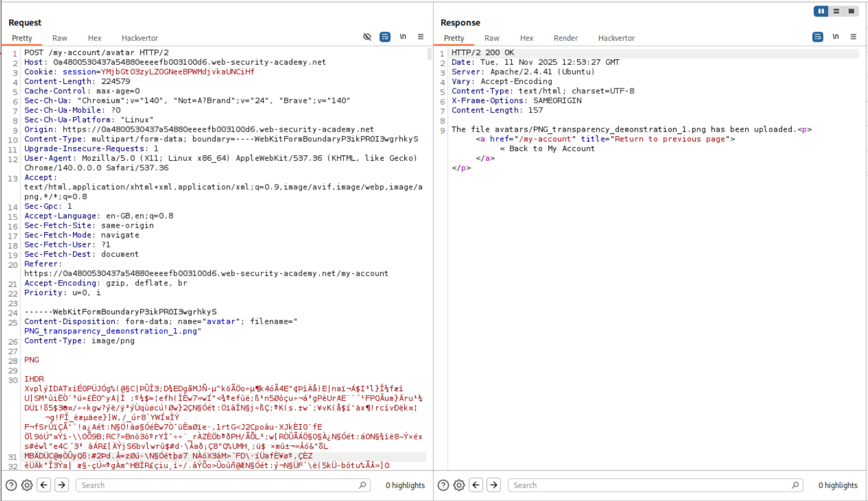Toggle the \n non-printable characters in Response
868x501 pixels.
click(x=835, y=37)
